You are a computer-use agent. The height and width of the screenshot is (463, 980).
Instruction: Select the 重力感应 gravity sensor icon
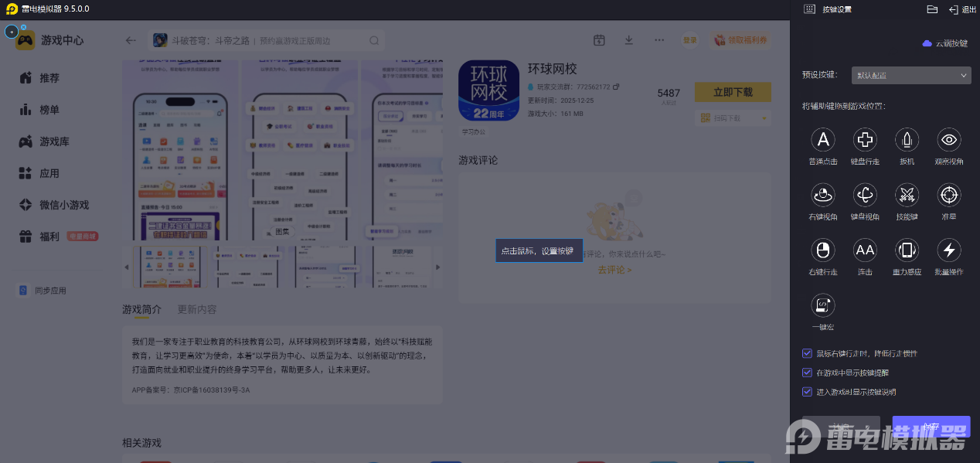click(907, 250)
